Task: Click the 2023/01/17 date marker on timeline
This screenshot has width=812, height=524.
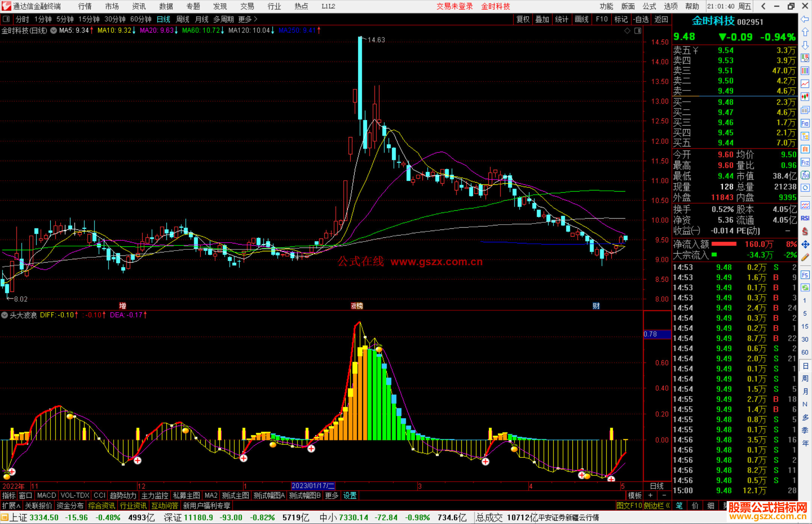Action: [x=313, y=486]
